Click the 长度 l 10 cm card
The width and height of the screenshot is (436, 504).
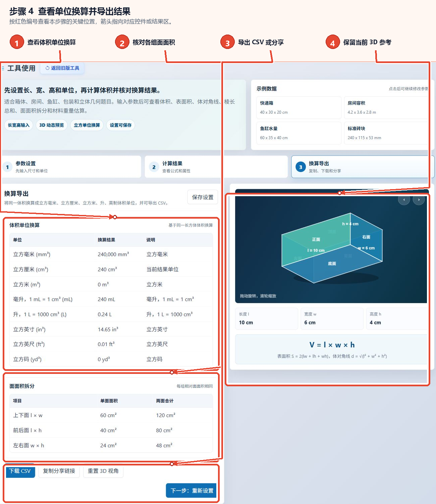pyautogui.click(x=267, y=319)
